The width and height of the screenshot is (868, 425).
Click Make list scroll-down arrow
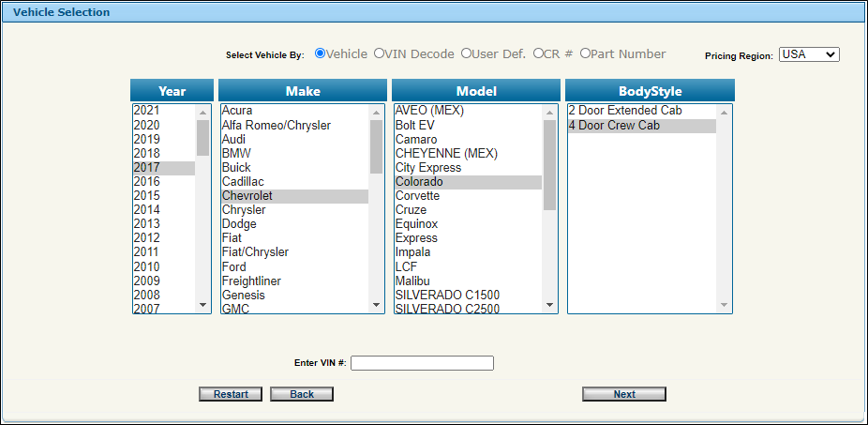tap(377, 305)
